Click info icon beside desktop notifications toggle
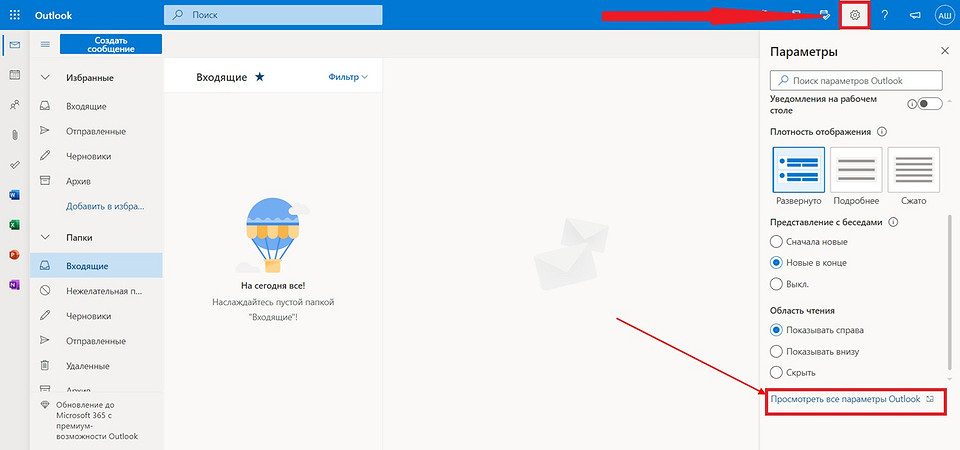 911,104
